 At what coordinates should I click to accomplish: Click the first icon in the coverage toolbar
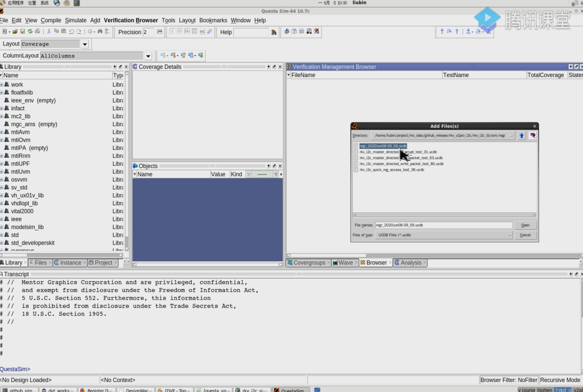[x=287, y=32]
